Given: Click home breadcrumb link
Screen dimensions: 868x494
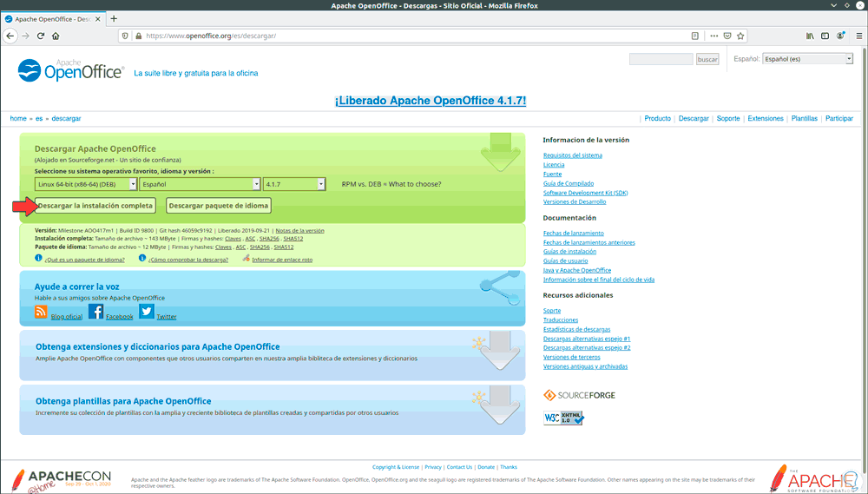Looking at the screenshot, I should coord(18,119).
